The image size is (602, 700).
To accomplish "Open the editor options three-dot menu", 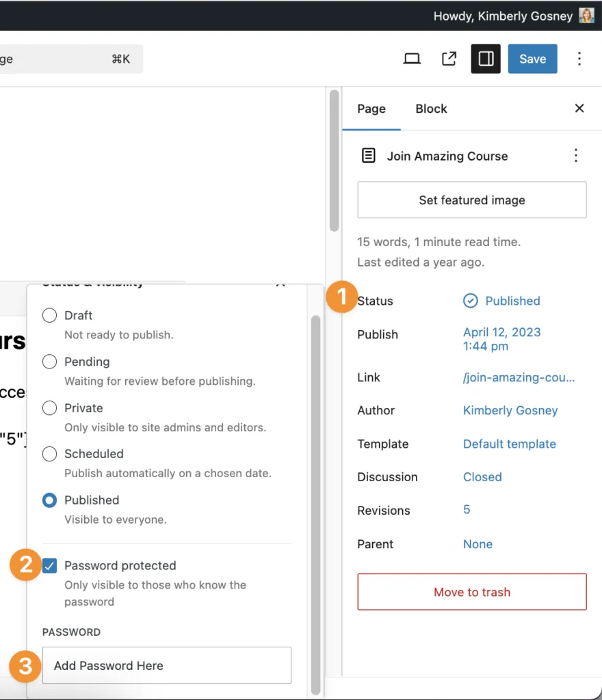I will (579, 59).
